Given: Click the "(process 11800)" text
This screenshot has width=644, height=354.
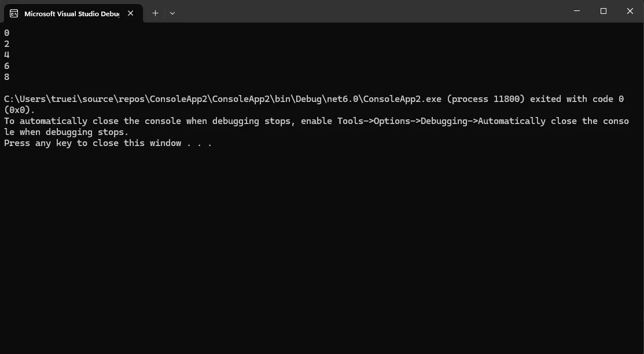Looking at the screenshot, I should [x=485, y=99].
